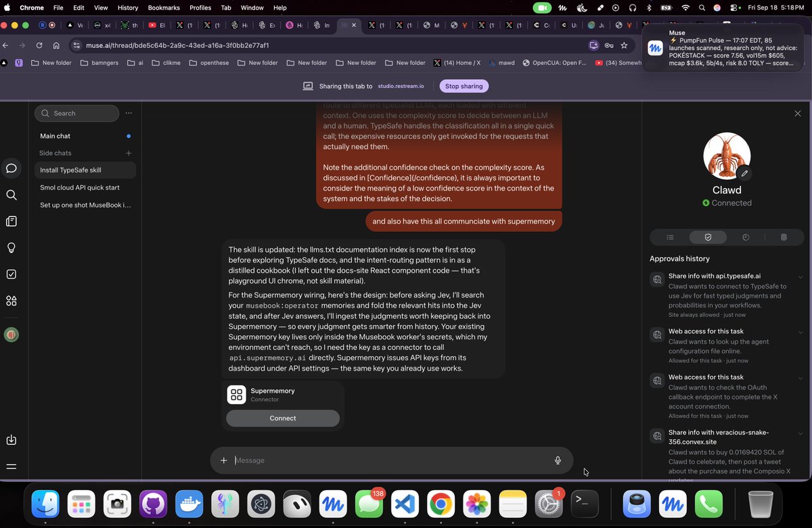Open the notebook icon in left rail
This screenshot has width=812, height=528.
click(12, 221)
